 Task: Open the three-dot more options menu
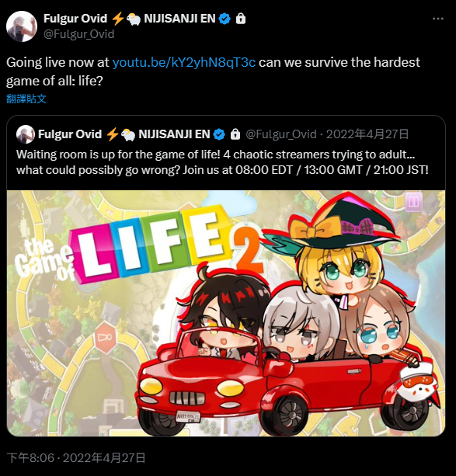(x=438, y=19)
